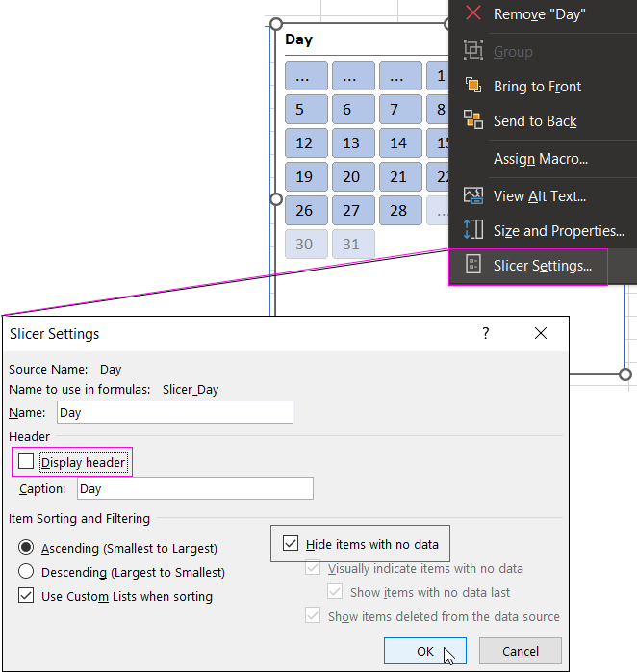Click the Size and Properties icon
This screenshot has height=672, width=637.
click(472, 230)
